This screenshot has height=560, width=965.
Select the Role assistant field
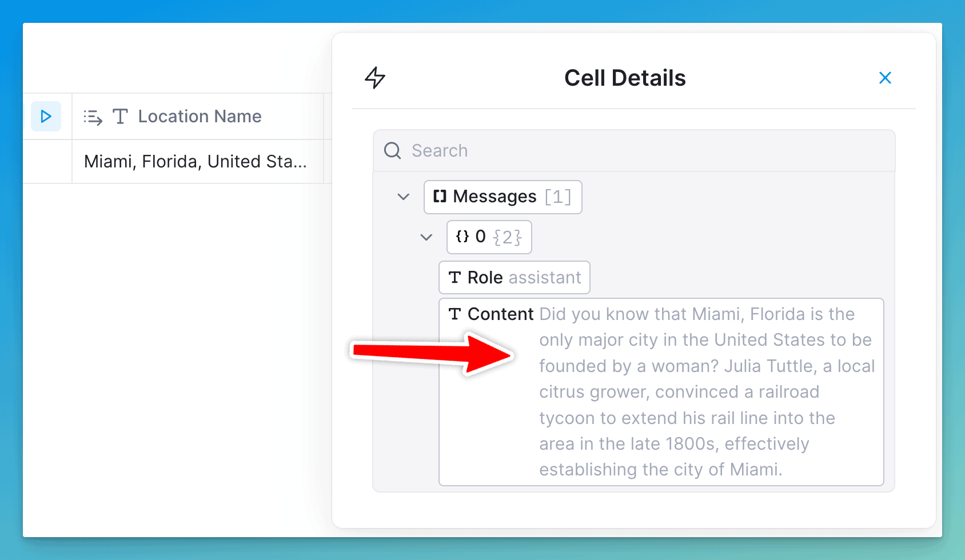(x=514, y=278)
